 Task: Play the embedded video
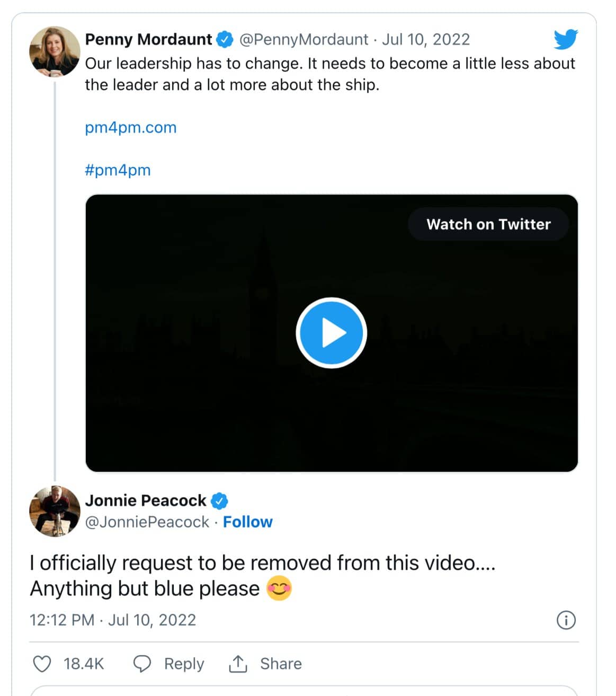(331, 332)
